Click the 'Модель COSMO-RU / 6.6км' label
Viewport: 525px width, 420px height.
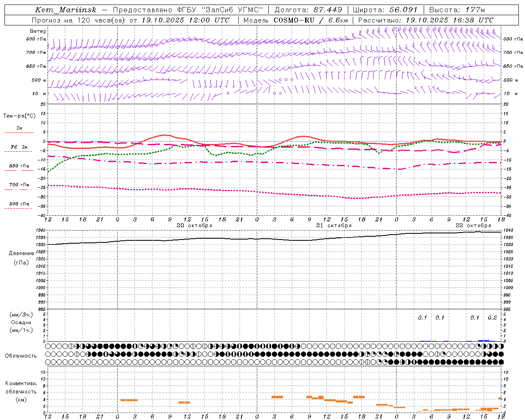296,20
